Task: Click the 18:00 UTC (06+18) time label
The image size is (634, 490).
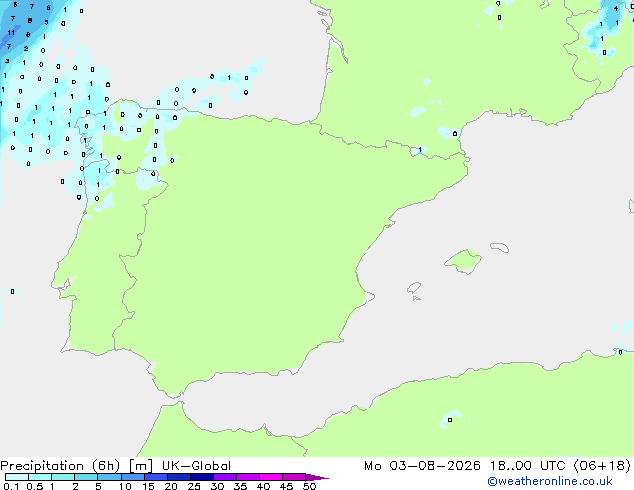Action: (x=560, y=466)
